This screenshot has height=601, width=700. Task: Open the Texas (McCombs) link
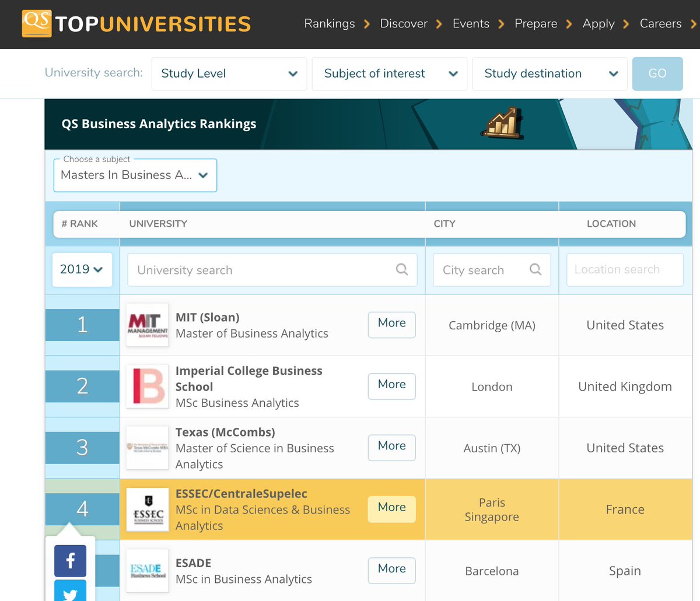coord(225,433)
